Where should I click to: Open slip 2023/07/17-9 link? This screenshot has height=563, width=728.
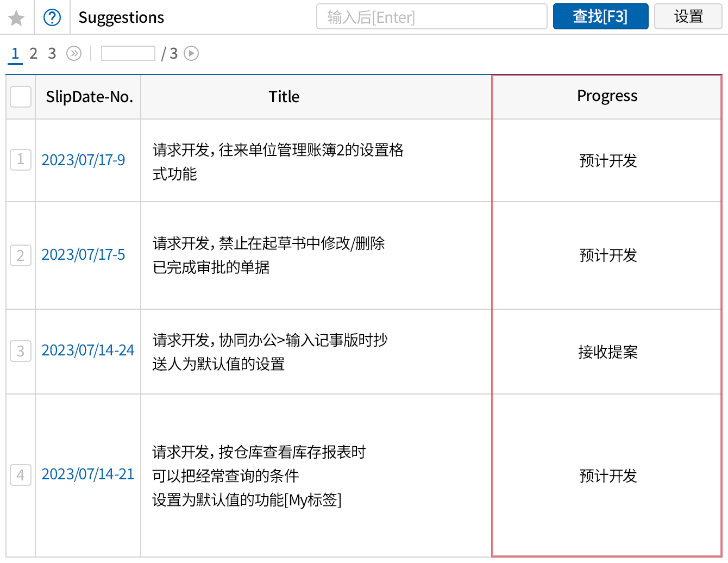(x=83, y=160)
